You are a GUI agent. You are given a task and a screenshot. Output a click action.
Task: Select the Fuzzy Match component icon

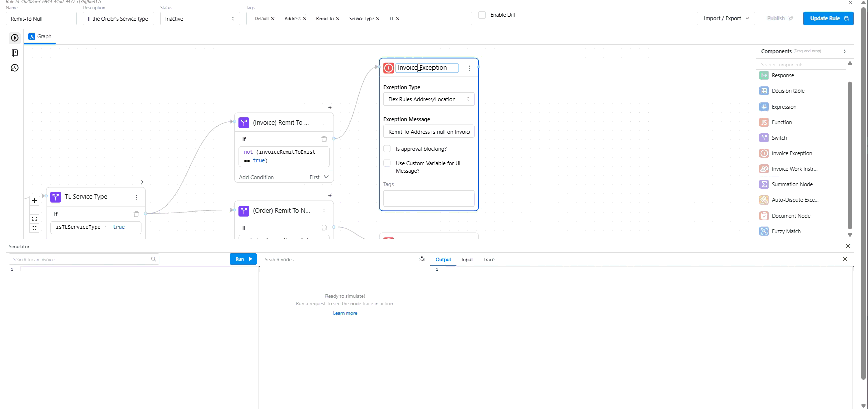pyautogui.click(x=764, y=231)
